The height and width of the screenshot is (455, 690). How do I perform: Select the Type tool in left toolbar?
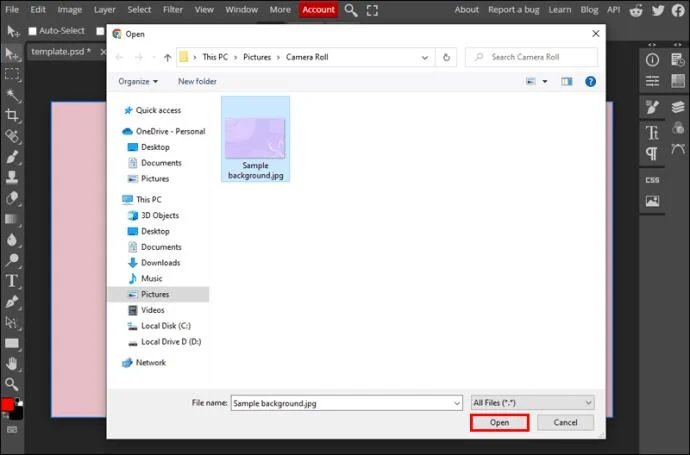click(x=12, y=281)
